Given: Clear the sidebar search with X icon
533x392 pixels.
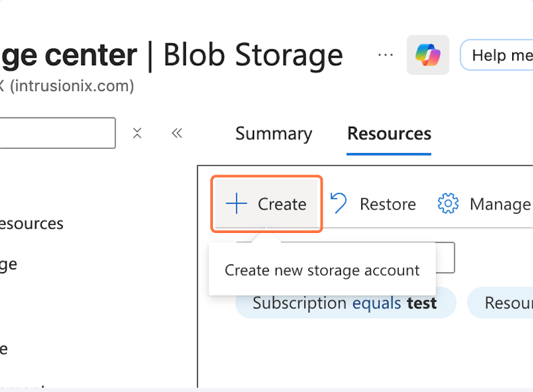Looking at the screenshot, I should 137,133.
